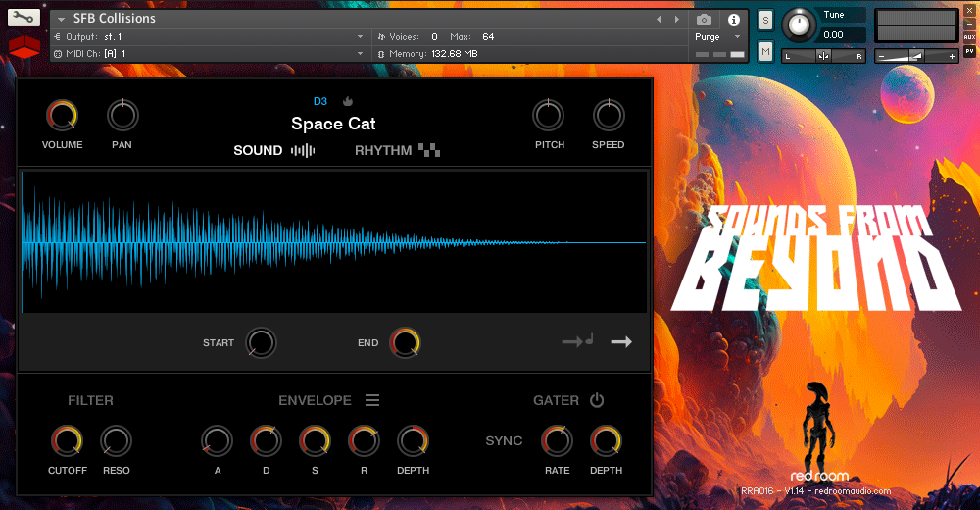Take a snapshot with the camera icon

point(704,20)
